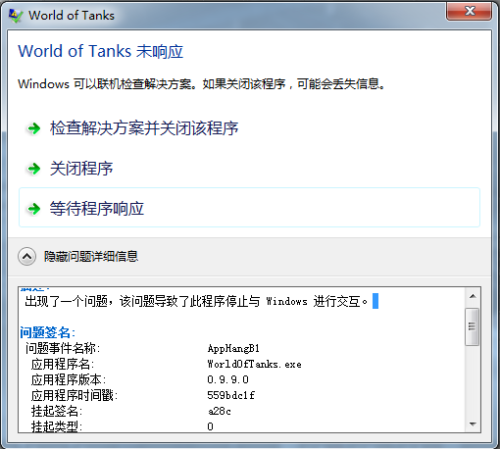The image size is (500, 449).
Task: Click the Windows 可以联机检查解决方案 message text
Action: 201,84
